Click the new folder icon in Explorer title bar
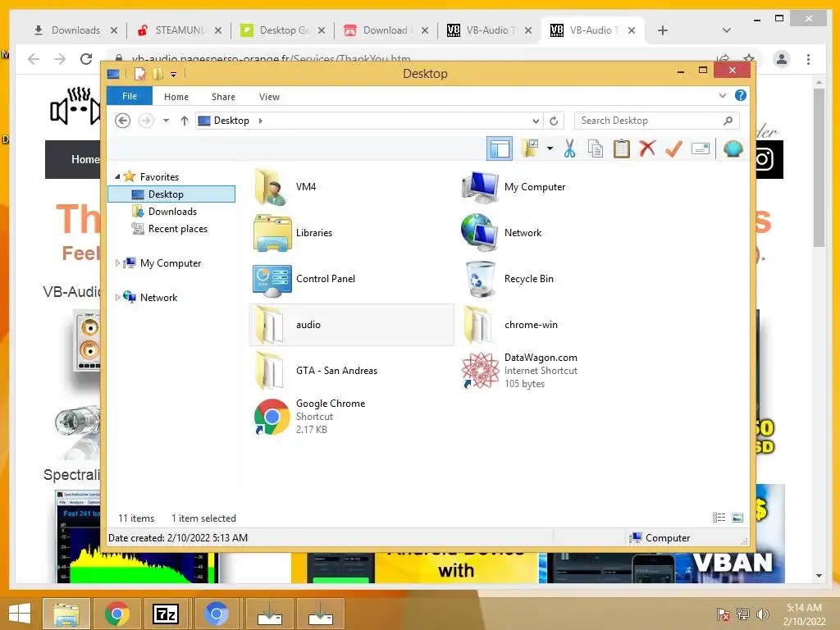The image size is (840, 630). point(157,74)
